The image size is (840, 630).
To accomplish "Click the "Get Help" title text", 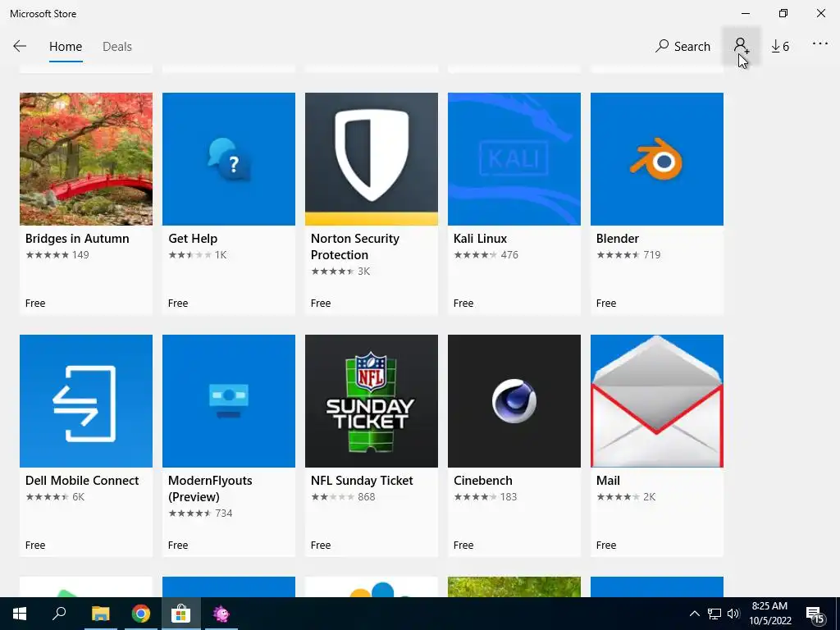I will tap(193, 239).
